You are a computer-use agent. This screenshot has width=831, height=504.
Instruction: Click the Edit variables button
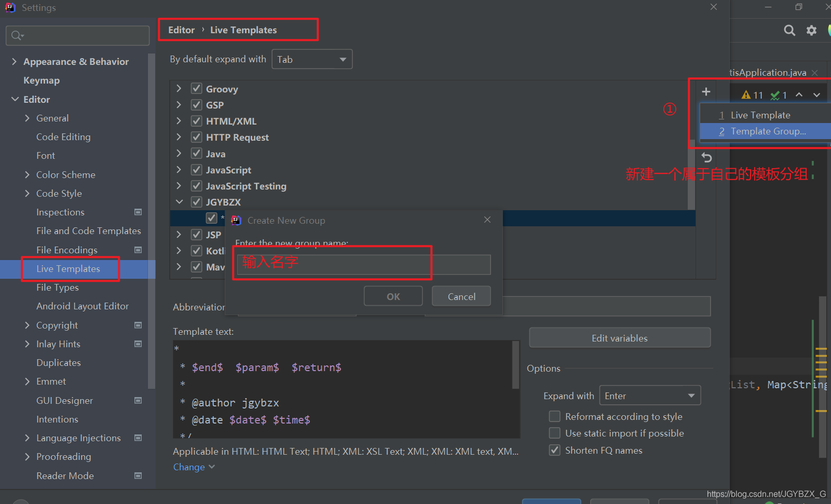tap(620, 338)
